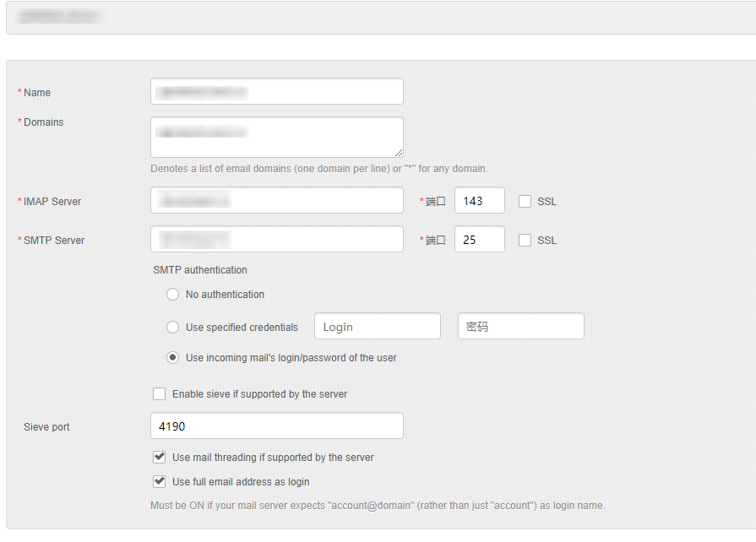
Task: Click the Domains textarea resize handle
Action: 400,152
